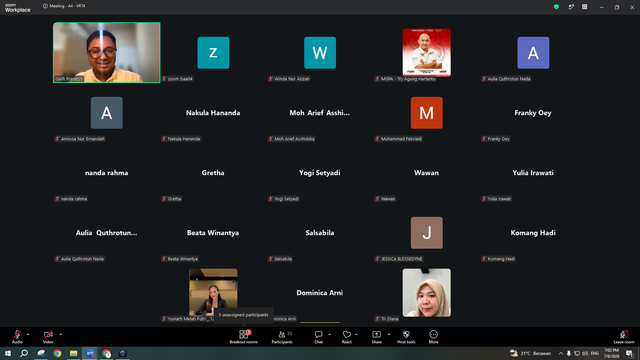Select Yuniarti Melati Putri's video thumbnail
The width and height of the screenshot is (640, 360).
click(213, 292)
